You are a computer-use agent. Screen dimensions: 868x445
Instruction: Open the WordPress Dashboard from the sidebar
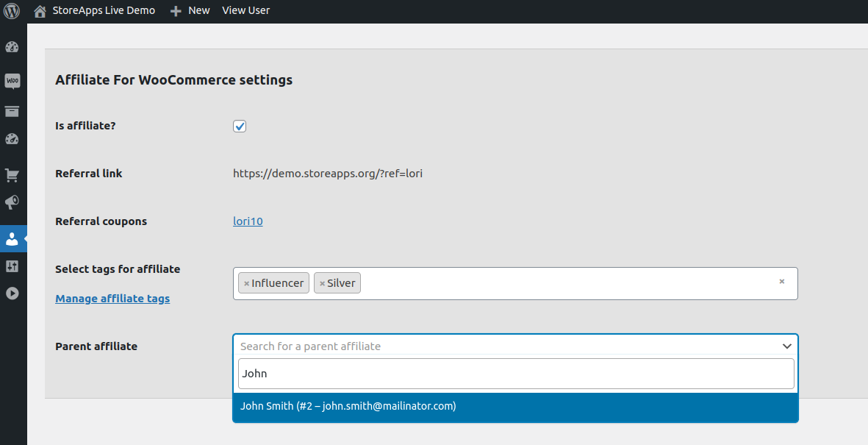tap(12, 46)
